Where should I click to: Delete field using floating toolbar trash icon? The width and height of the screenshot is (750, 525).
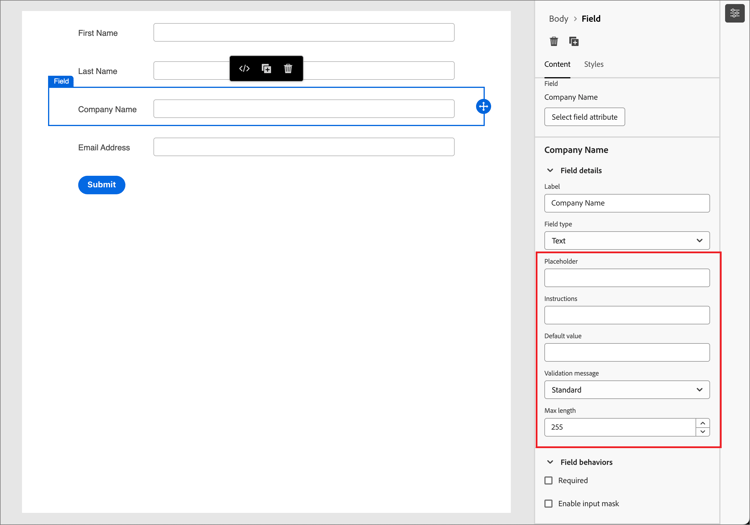[x=288, y=68]
